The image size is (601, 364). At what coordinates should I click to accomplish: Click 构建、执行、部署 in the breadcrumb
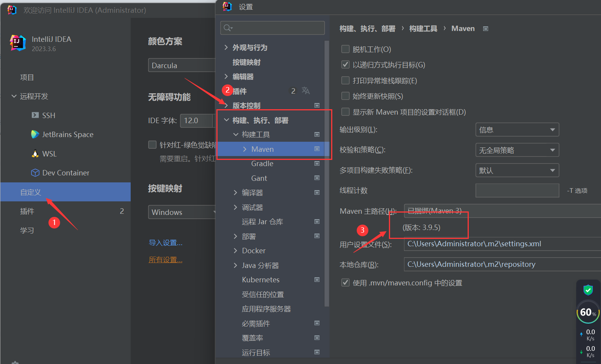[368, 28]
